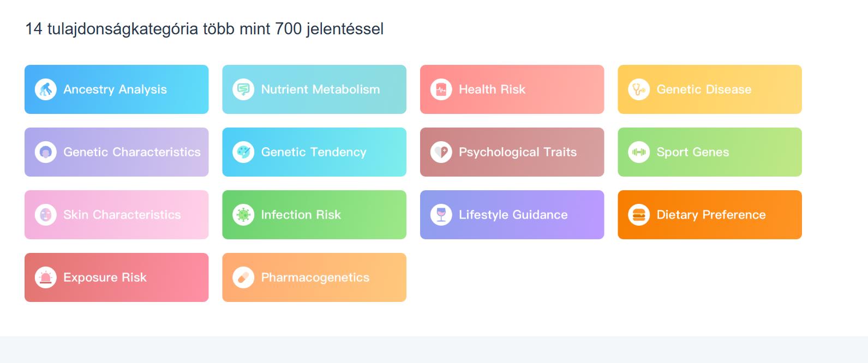This screenshot has width=868, height=363.
Task: Click the stethoscope icon on Genetic Disease
Action: click(639, 89)
